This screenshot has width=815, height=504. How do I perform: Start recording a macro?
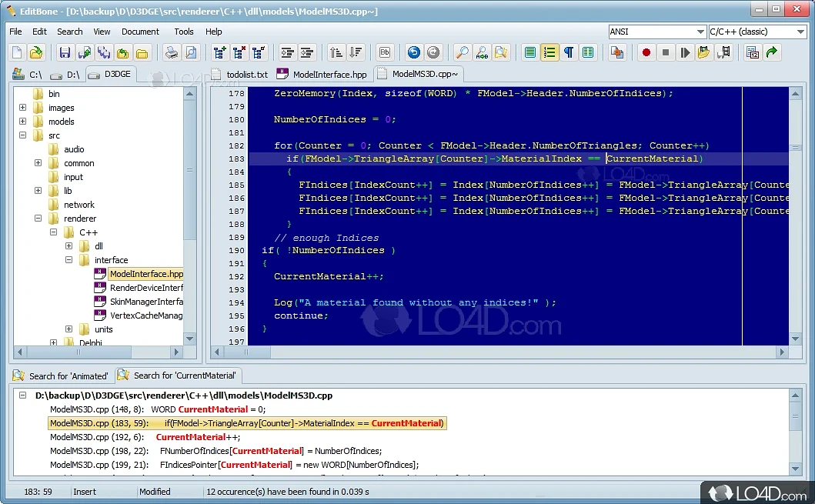pos(646,52)
